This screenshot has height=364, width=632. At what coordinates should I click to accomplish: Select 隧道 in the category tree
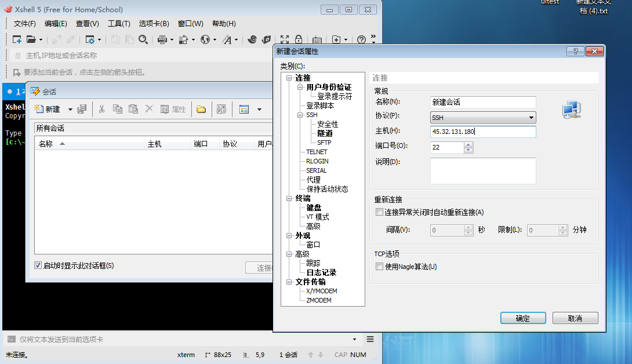[x=325, y=133]
